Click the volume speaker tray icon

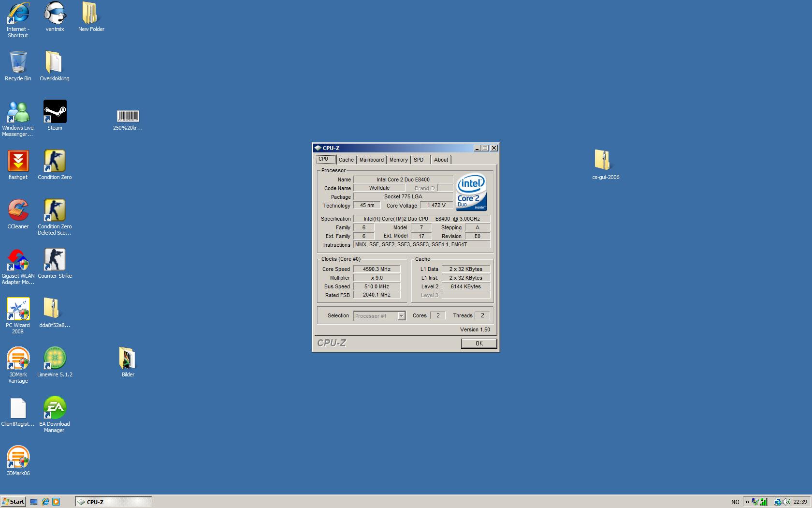[x=786, y=502]
